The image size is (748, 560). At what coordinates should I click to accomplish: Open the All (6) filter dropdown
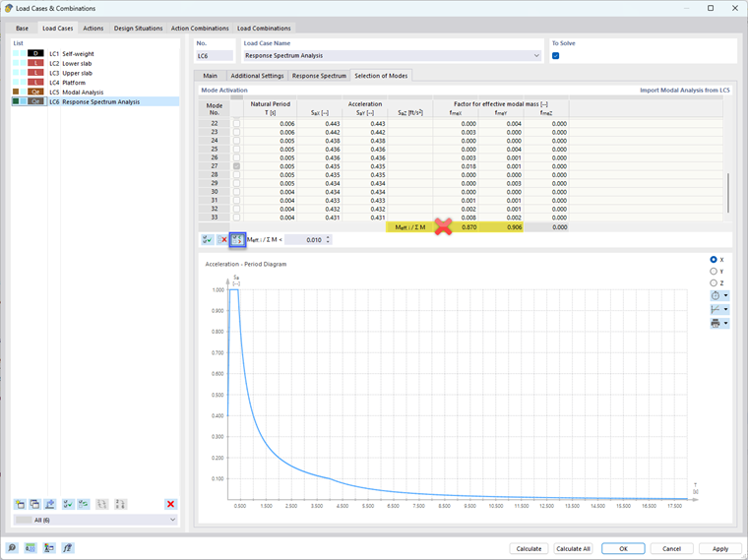pos(172,520)
